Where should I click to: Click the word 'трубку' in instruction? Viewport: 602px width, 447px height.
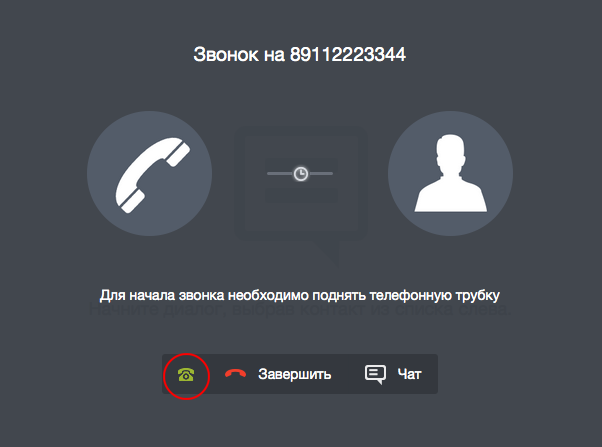tap(478, 296)
